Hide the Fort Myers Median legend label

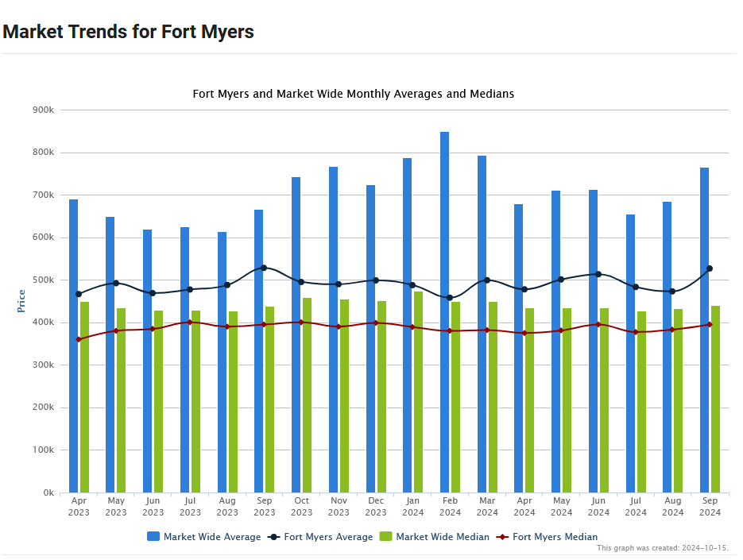(x=555, y=537)
